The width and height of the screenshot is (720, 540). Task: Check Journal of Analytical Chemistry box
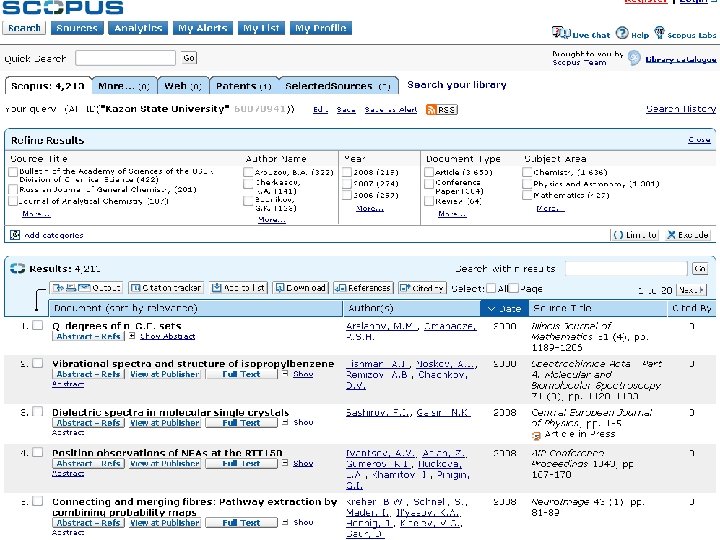(13, 201)
